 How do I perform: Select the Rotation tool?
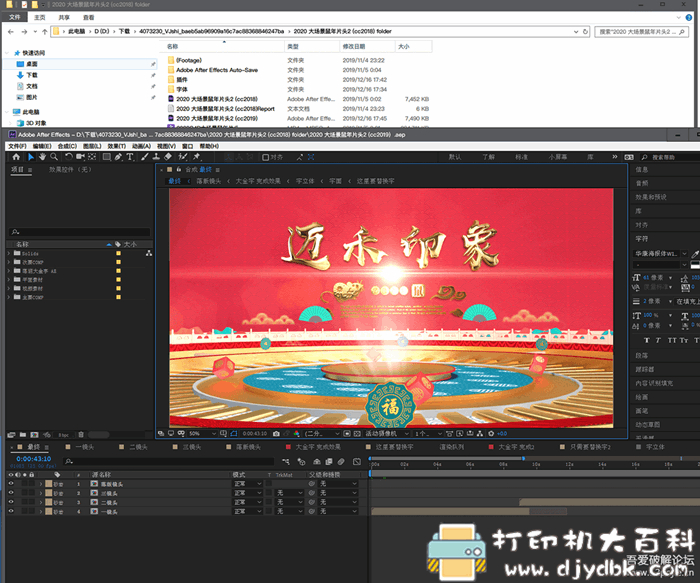pyautogui.click(x=68, y=157)
